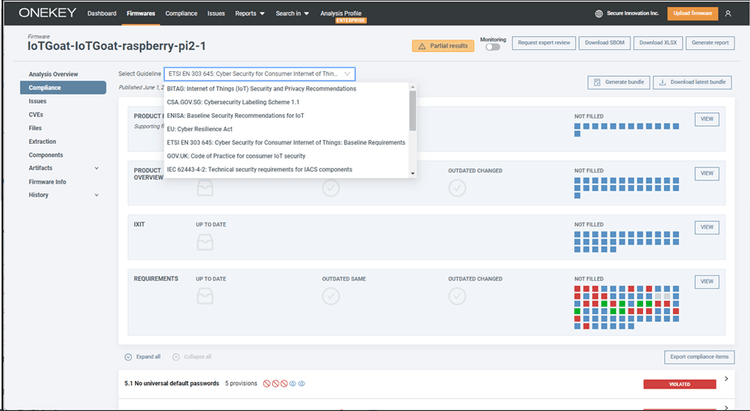Open the CVEs sidebar item
Viewport: 750px width, 411px height.
tap(37, 115)
